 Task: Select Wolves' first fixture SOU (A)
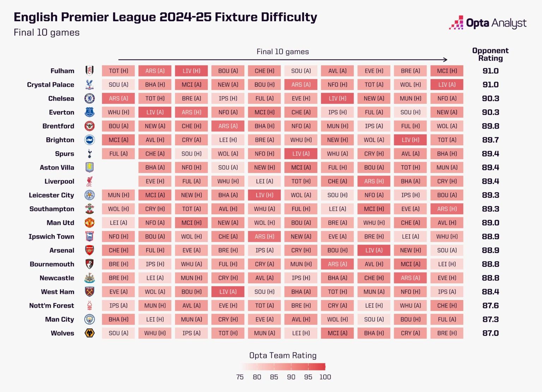pos(119,333)
